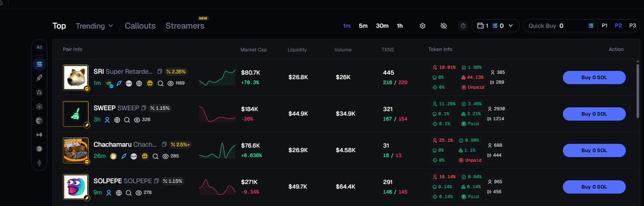Buy 0 SOL of SWEEP
Image resolution: width=644 pixels, height=206 pixels.
pyautogui.click(x=594, y=114)
